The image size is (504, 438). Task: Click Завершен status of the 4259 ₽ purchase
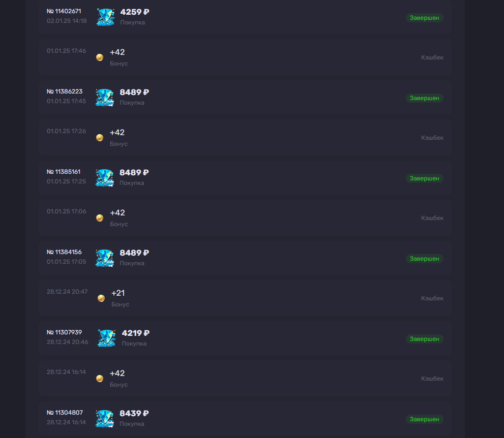point(424,18)
